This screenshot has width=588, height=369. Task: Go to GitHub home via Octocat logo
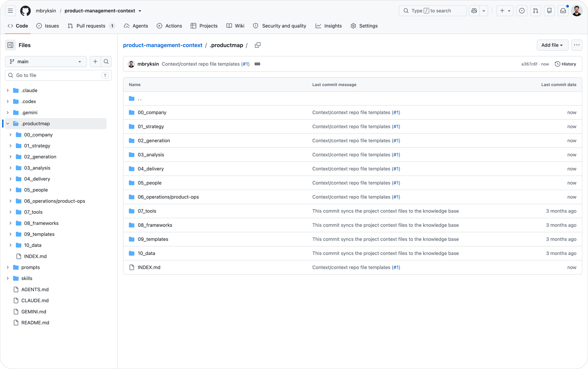pyautogui.click(x=25, y=11)
